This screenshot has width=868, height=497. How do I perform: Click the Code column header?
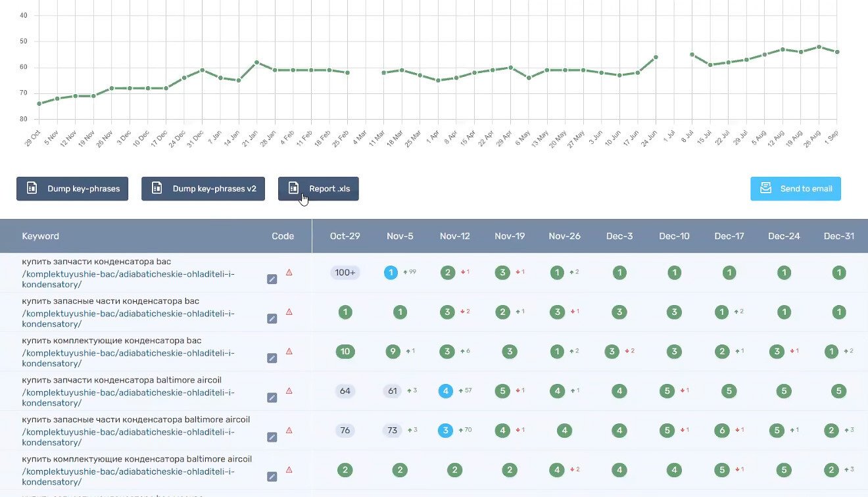tap(283, 236)
